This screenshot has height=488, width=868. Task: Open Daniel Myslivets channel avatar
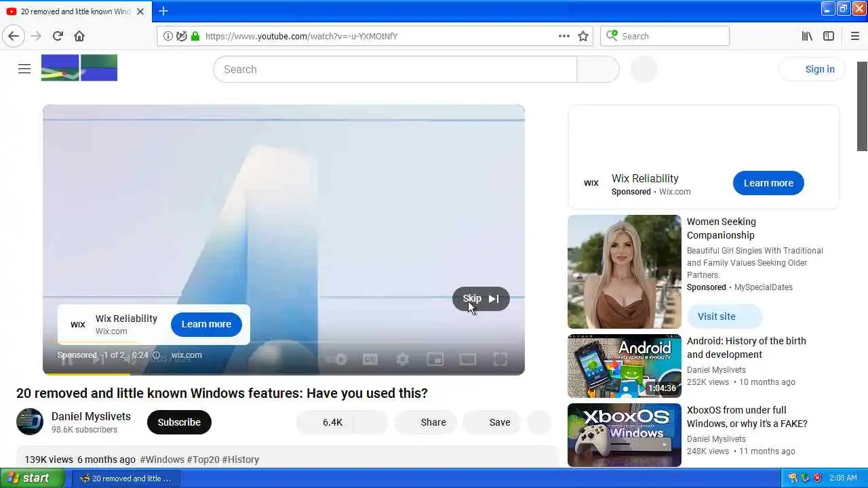click(x=30, y=422)
